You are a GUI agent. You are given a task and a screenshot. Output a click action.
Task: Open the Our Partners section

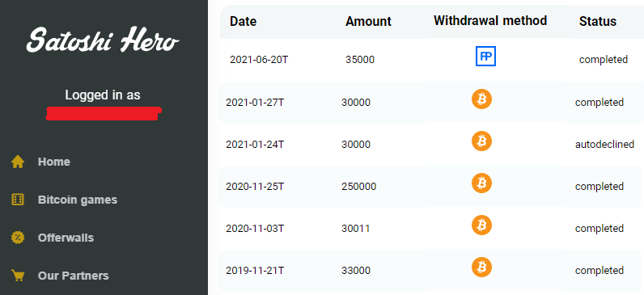pyautogui.click(x=73, y=276)
